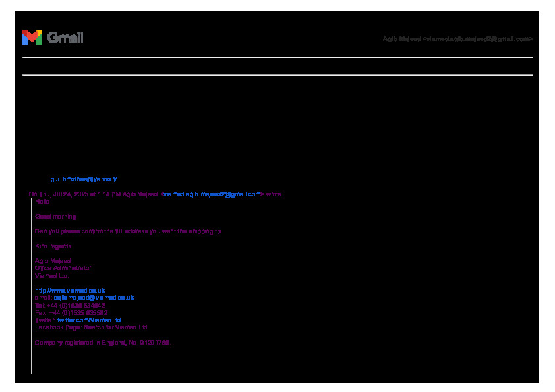Click the "Office Administrator" signature line
Image resolution: width=555 pixels, height=392 pixels.
coord(63,268)
